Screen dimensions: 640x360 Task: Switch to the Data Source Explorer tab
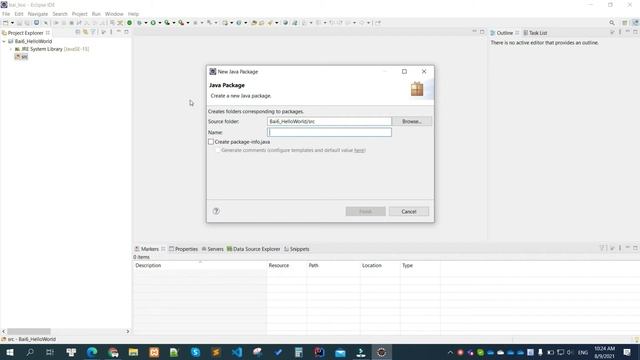click(253, 249)
